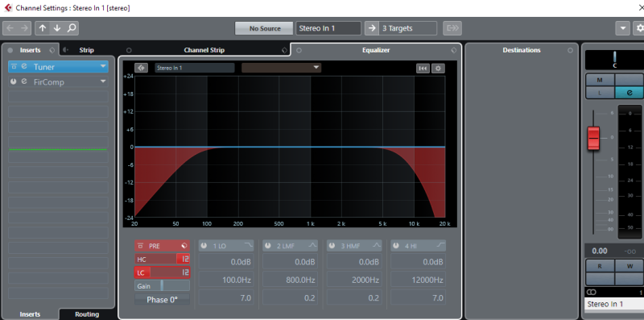Open top-right toolbar dropdown arrow
The width and height of the screenshot is (644, 320).
622,28
